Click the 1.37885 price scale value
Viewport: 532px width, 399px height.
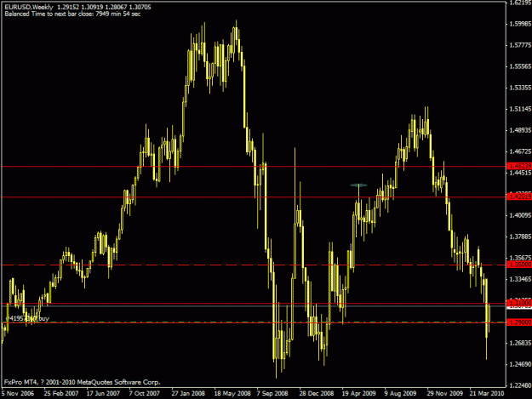520,237
